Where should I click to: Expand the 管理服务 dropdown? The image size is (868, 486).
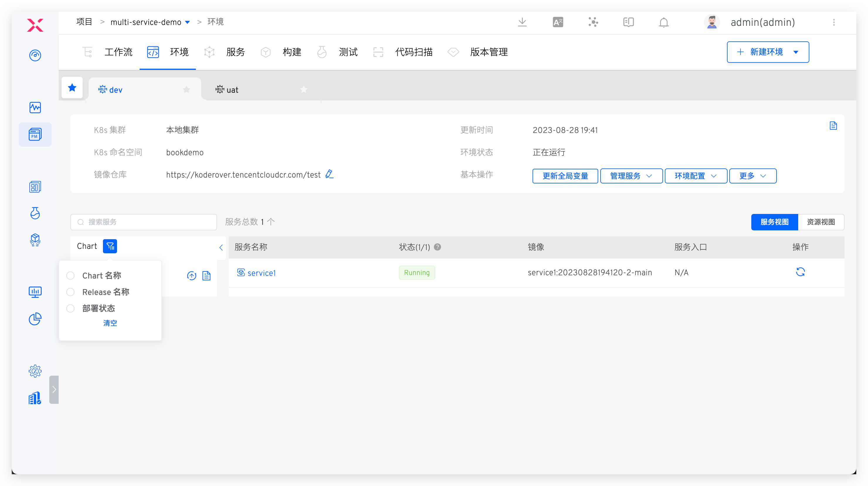pyautogui.click(x=631, y=176)
